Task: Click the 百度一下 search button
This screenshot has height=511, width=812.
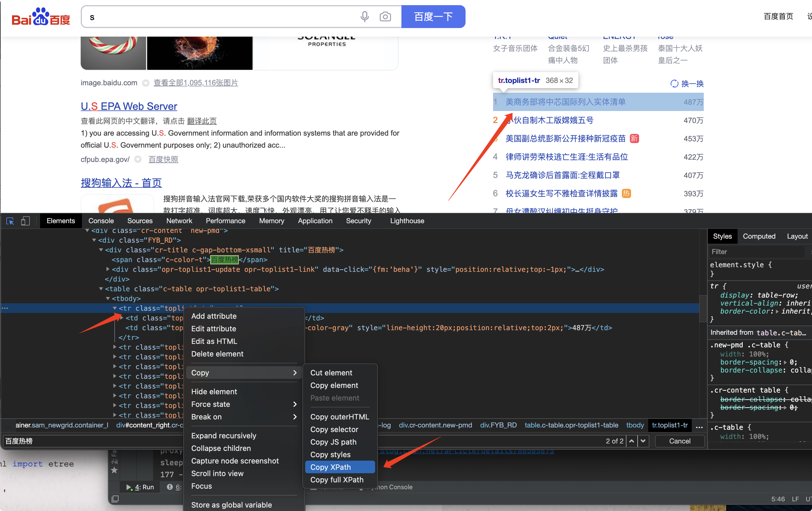Action: [x=433, y=17]
